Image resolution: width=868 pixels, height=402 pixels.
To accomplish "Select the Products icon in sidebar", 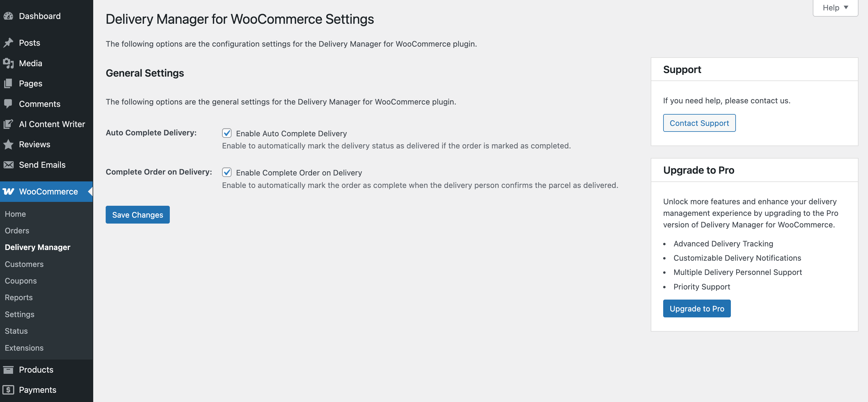I will 8,370.
